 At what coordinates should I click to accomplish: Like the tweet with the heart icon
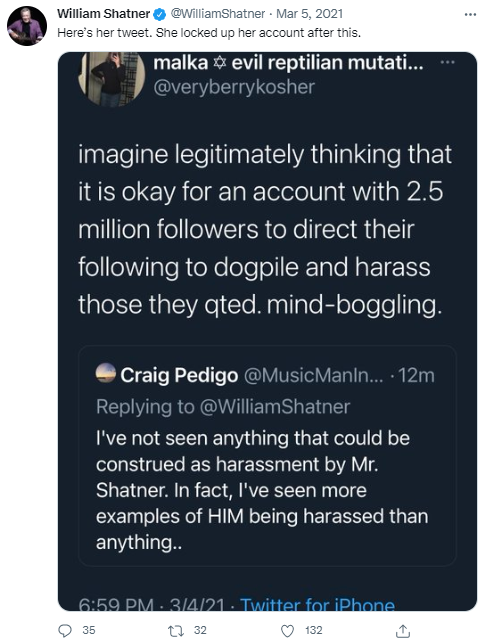pyautogui.click(x=287, y=631)
